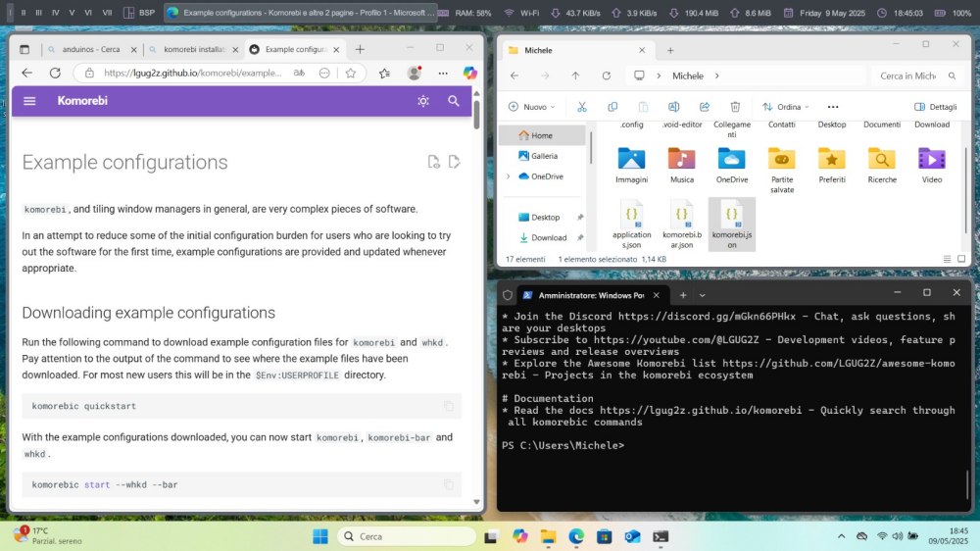Image resolution: width=980 pixels, height=551 pixels.
Task: Open the terminal new-tab profiles dropdown
Action: 702,295
